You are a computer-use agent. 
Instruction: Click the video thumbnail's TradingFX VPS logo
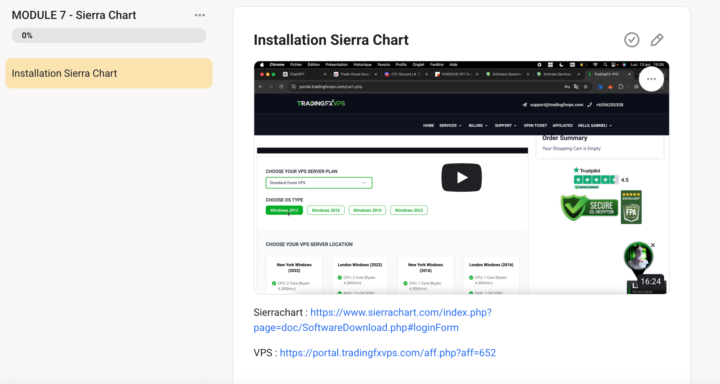click(x=321, y=103)
